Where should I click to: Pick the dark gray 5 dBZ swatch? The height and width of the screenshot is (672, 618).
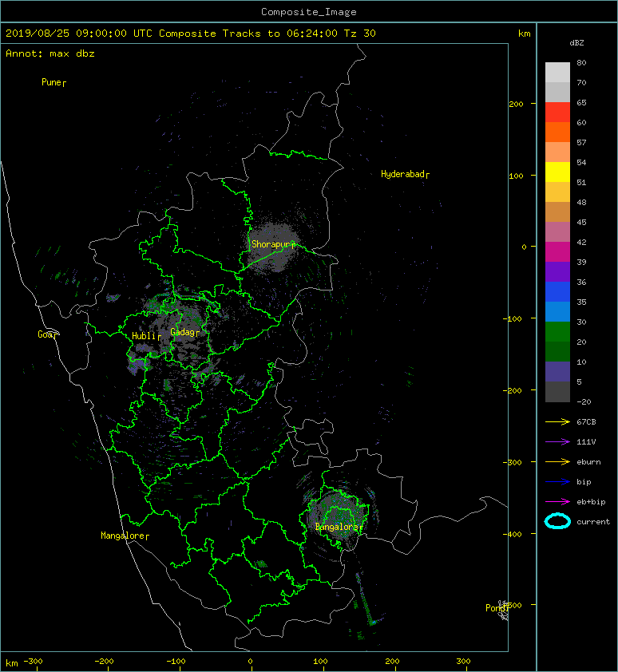557,391
